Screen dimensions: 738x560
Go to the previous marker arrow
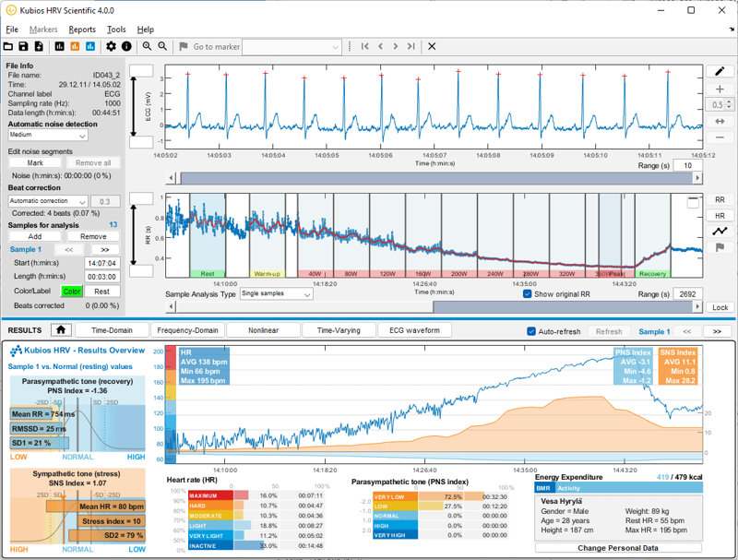pos(380,46)
